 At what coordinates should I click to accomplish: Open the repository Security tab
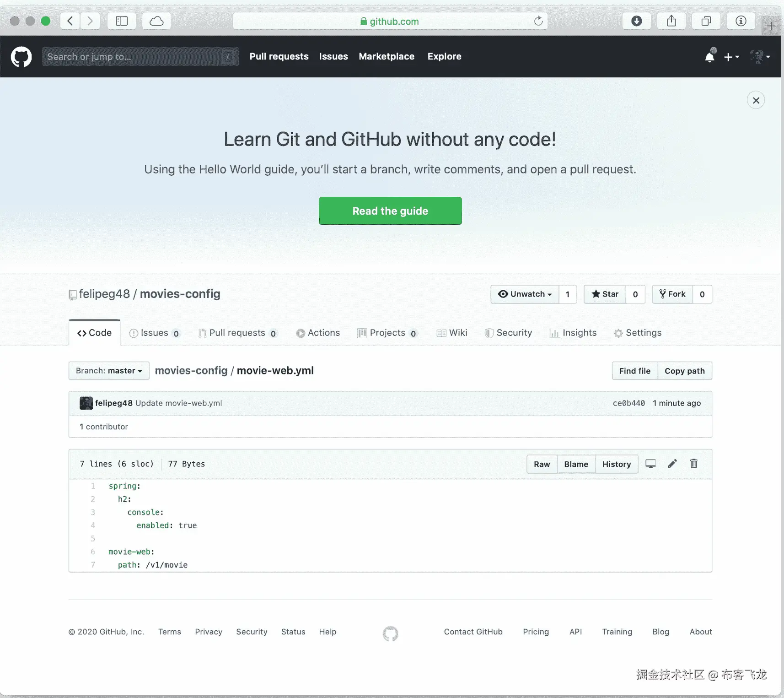509,333
